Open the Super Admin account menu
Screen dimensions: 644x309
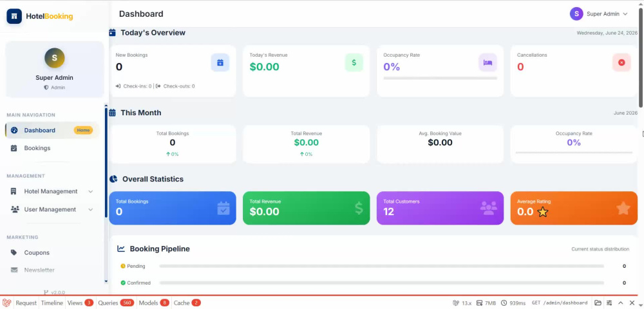coord(599,14)
